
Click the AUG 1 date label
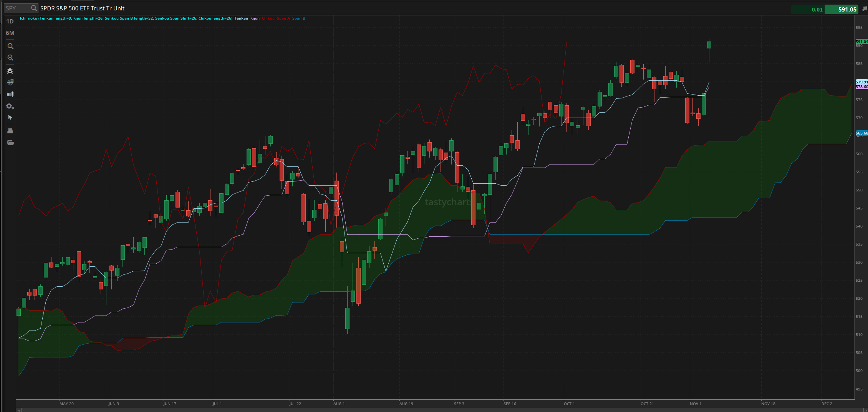pos(339,404)
